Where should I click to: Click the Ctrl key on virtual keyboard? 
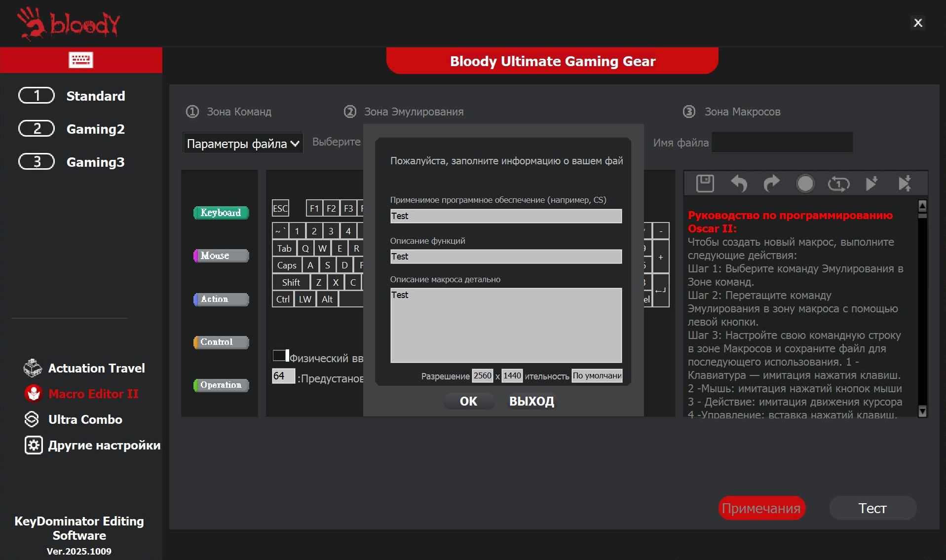[283, 299]
